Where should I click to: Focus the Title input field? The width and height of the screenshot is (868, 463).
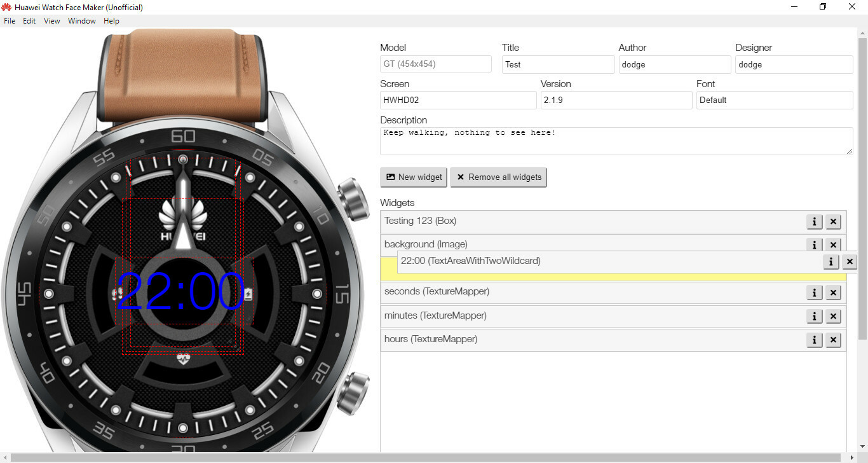pyautogui.click(x=558, y=64)
